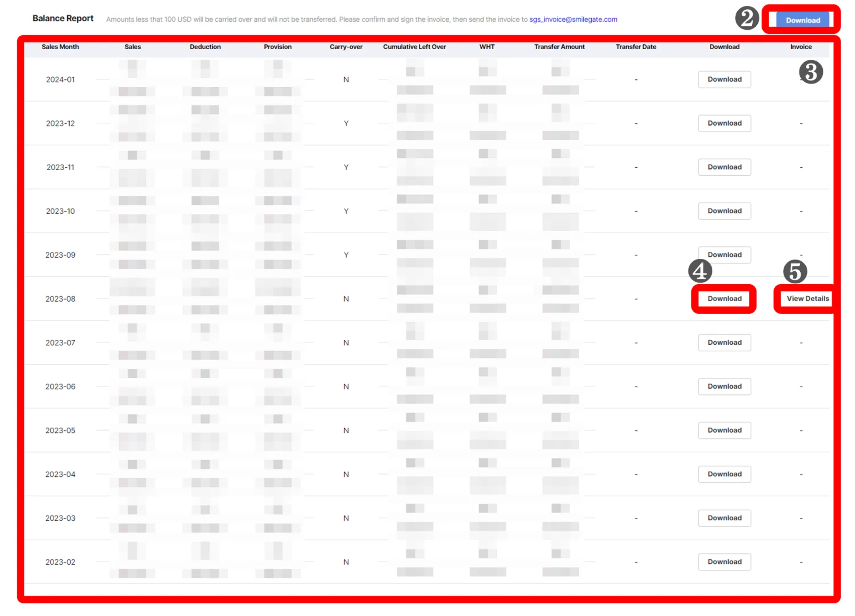Click the Transfer Amount column header
This screenshot has width=855, height=616.
559,47
